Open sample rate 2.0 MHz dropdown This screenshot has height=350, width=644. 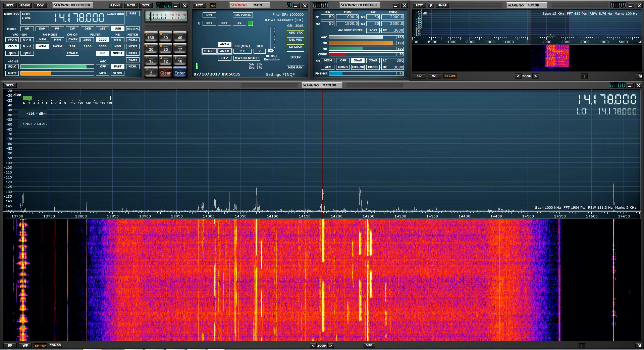click(x=243, y=51)
